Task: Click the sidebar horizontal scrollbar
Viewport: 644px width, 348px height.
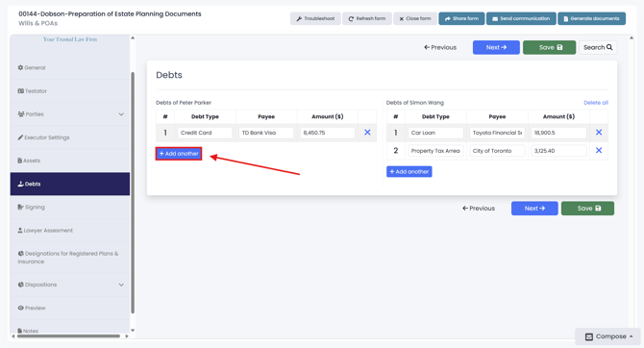Action: coord(68,336)
